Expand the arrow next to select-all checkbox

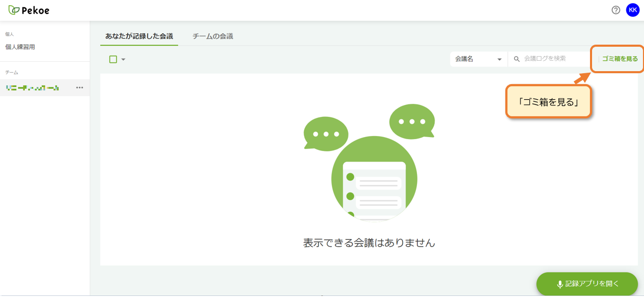click(124, 59)
